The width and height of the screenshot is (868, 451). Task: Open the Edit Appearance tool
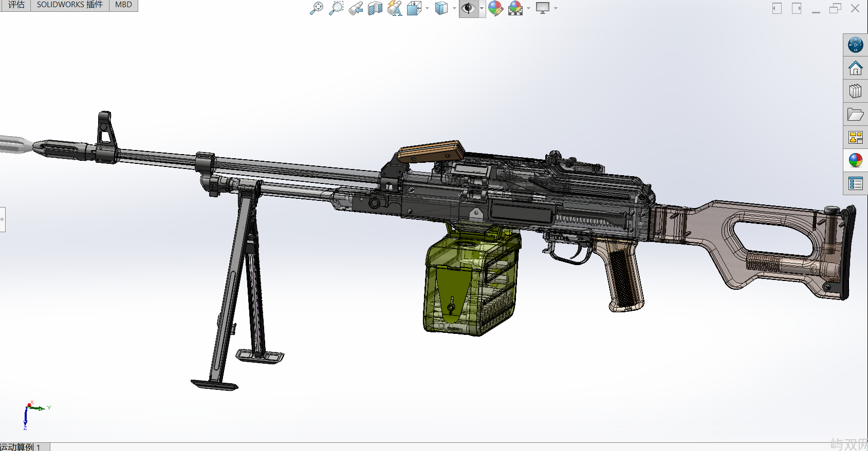pos(495,8)
